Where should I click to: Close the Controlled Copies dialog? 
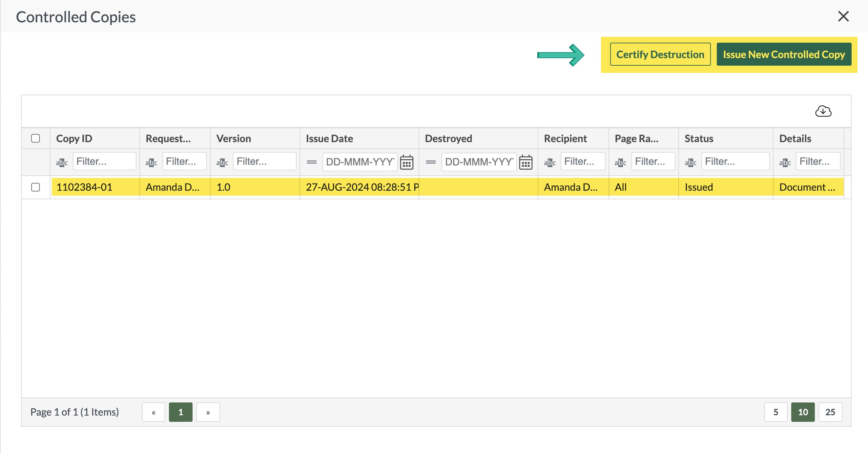(843, 16)
